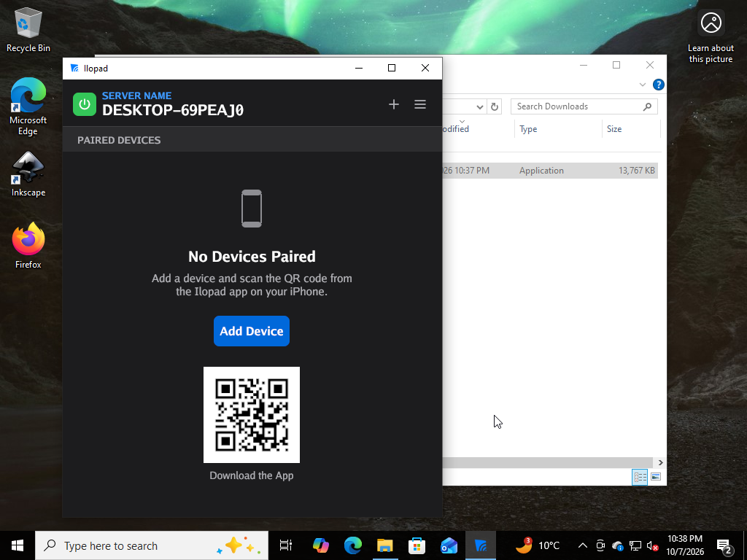
Task: Open the Windows Start menu
Action: pyautogui.click(x=18, y=545)
